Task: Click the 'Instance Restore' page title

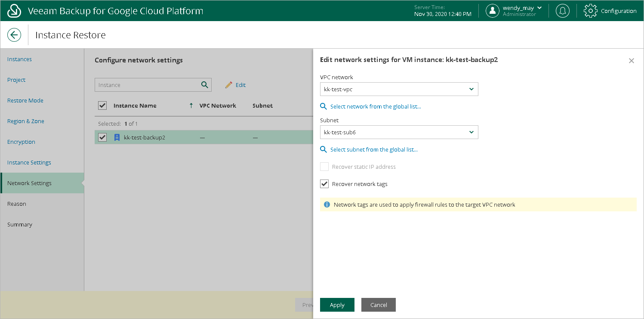Action: click(x=71, y=35)
